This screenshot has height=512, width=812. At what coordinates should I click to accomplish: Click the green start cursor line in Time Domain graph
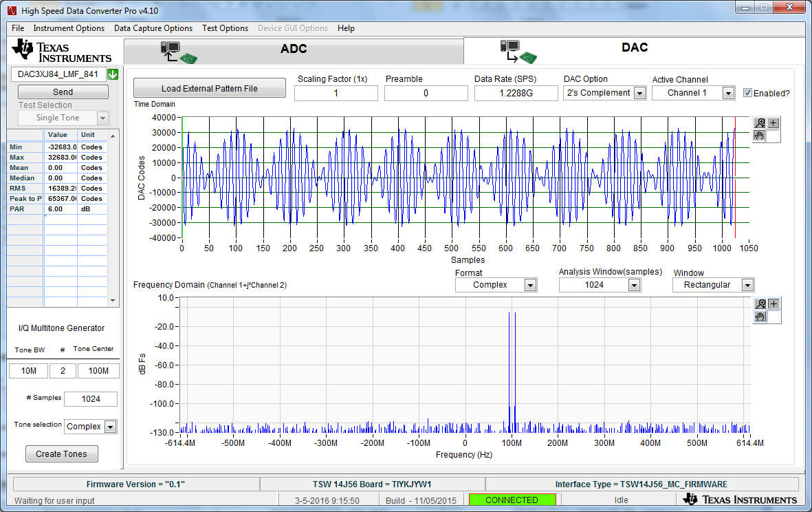[x=182, y=178]
